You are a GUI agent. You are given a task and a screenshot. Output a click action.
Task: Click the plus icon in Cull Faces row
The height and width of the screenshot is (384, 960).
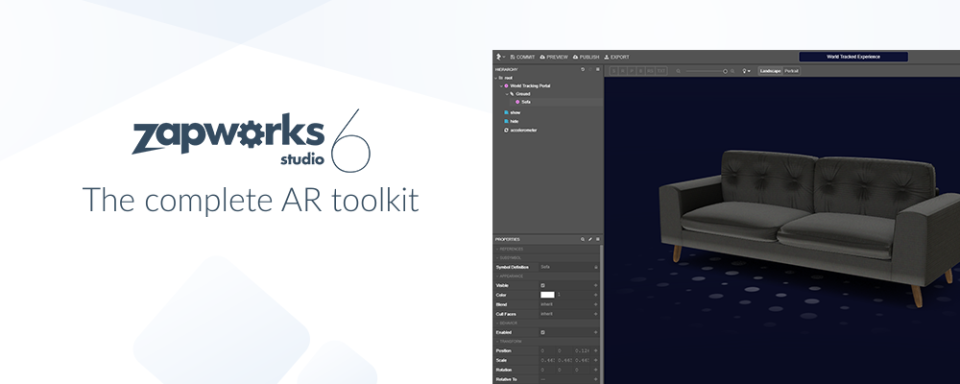pos(596,314)
